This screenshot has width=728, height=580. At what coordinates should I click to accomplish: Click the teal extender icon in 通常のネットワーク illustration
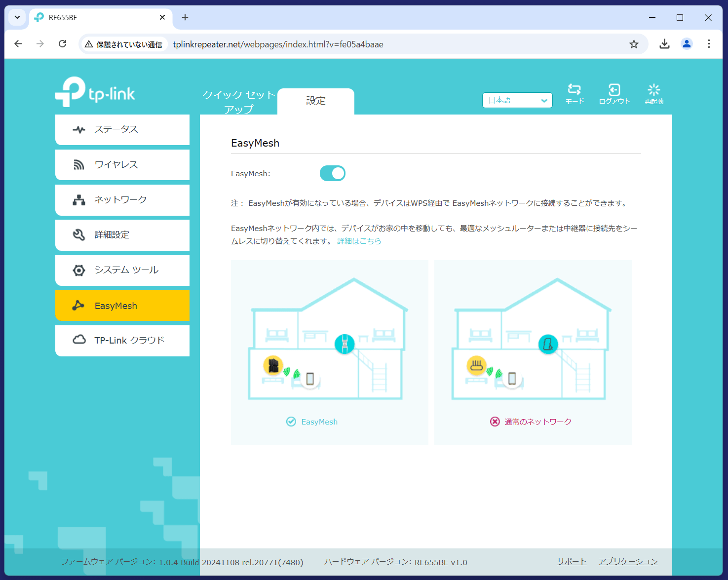click(548, 344)
